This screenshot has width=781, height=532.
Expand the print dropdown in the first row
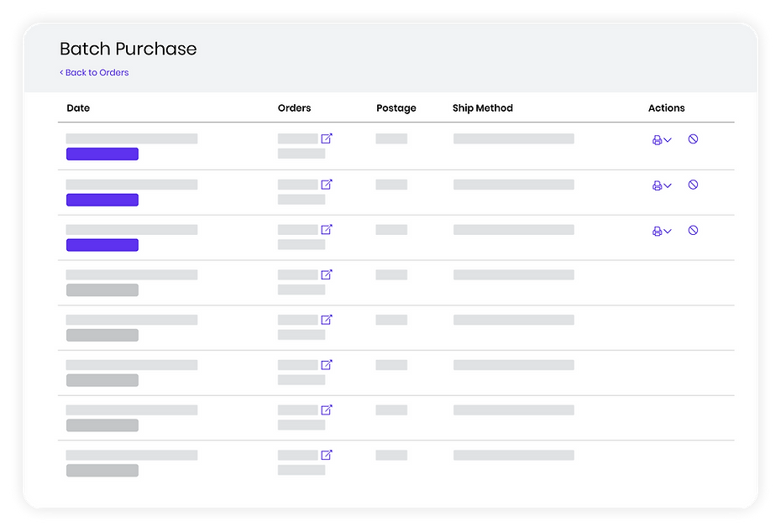point(662,140)
